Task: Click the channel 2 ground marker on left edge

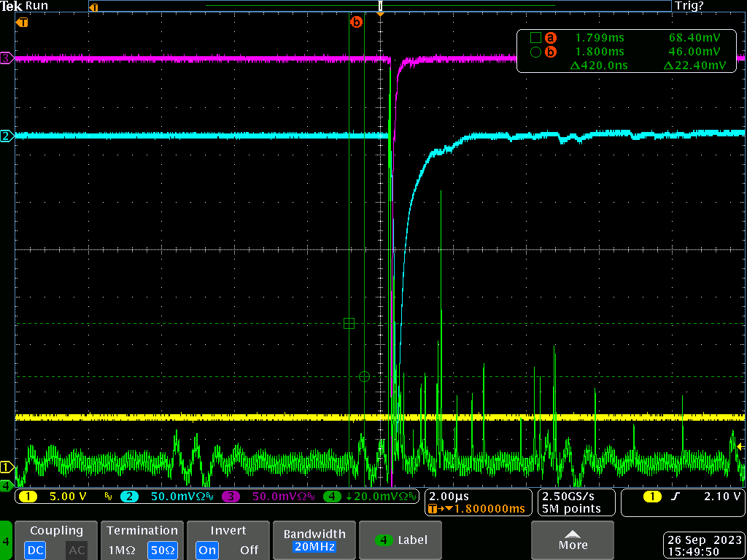Action: [x=7, y=136]
